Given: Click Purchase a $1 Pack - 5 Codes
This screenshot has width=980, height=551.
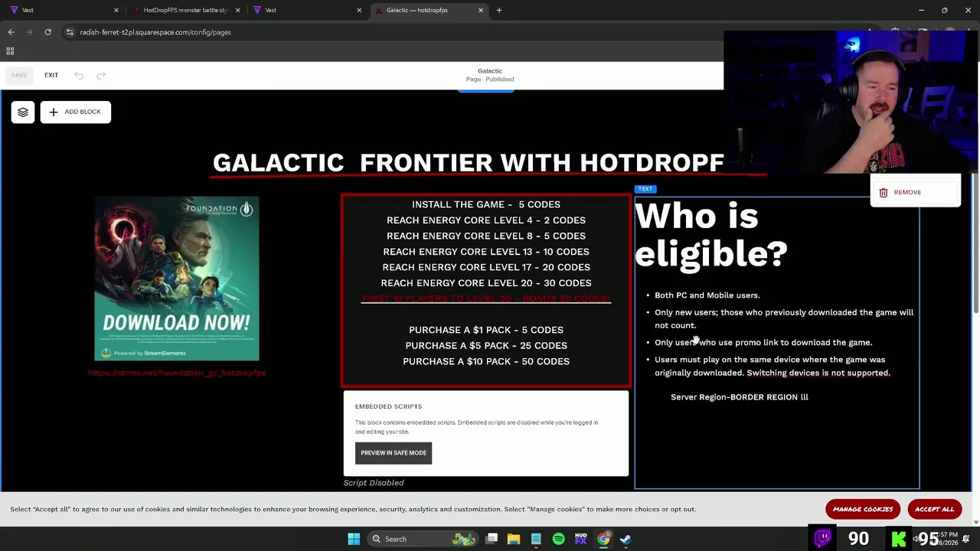Looking at the screenshot, I should (486, 330).
